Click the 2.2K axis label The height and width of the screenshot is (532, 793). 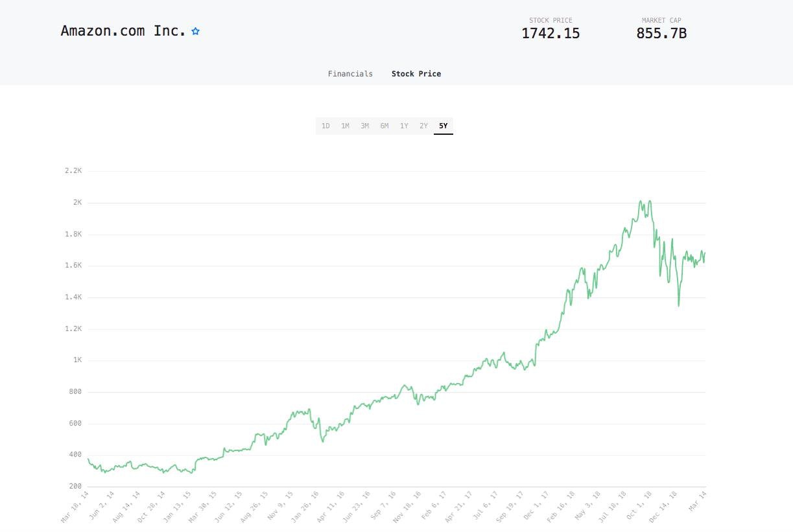[x=73, y=170]
